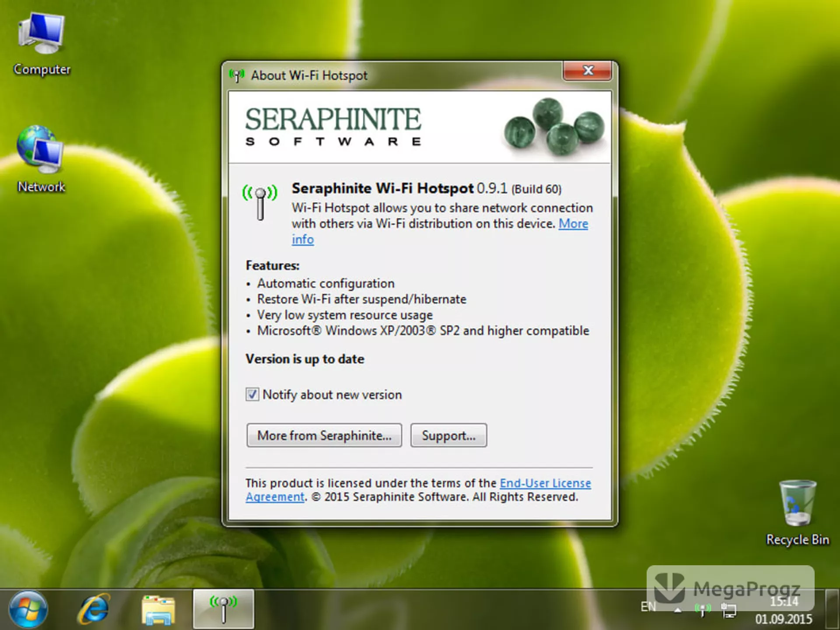The height and width of the screenshot is (630, 840).
Task: Click the 'Features:' heading
Action: [273, 266]
